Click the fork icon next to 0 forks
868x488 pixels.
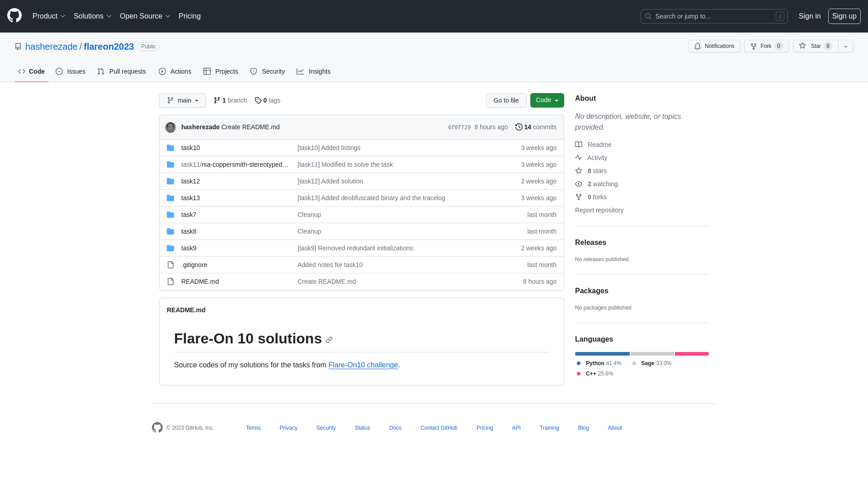point(579,197)
